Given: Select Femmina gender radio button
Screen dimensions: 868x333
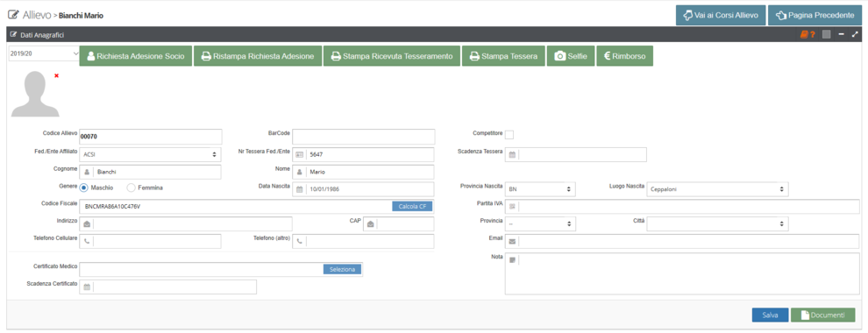Looking at the screenshot, I should tap(132, 188).
